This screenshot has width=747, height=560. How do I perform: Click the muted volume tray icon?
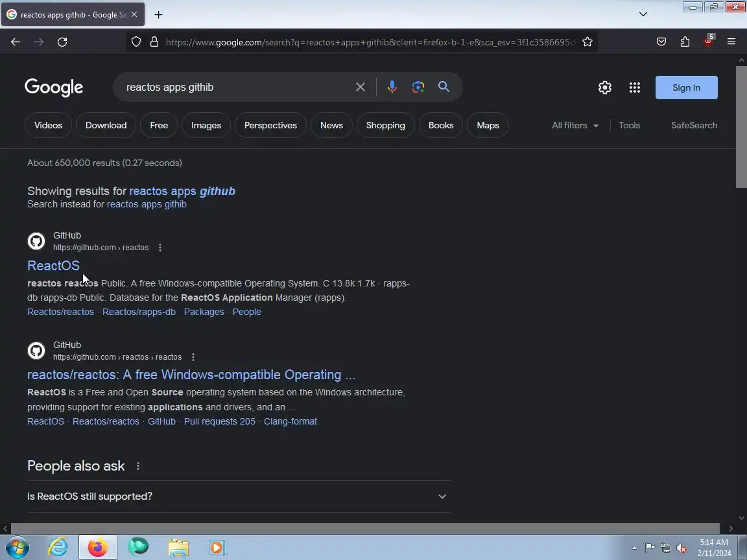click(x=682, y=548)
